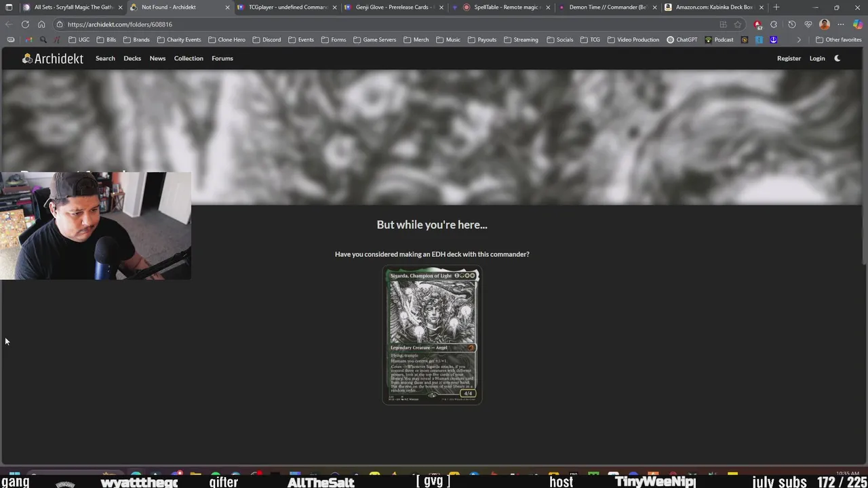This screenshot has height=488, width=868.
Task: Open the Brands bookmarks folder
Action: point(136,40)
